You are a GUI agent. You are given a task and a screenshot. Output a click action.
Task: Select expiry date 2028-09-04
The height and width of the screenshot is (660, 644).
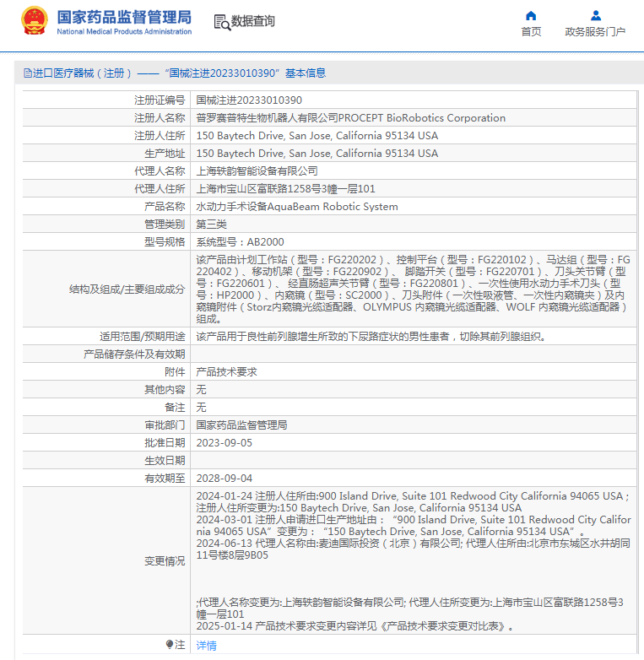224,479
